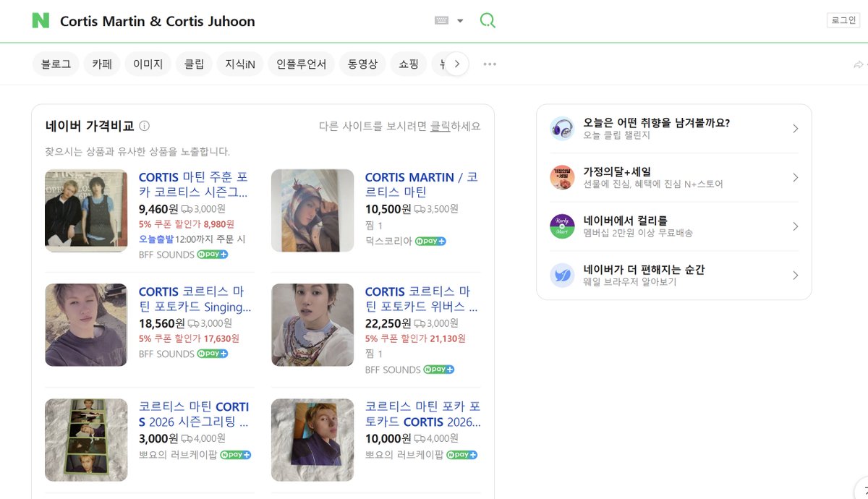Open thumbnail of the 18,560원 photocard
The image size is (868, 499).
86,325
